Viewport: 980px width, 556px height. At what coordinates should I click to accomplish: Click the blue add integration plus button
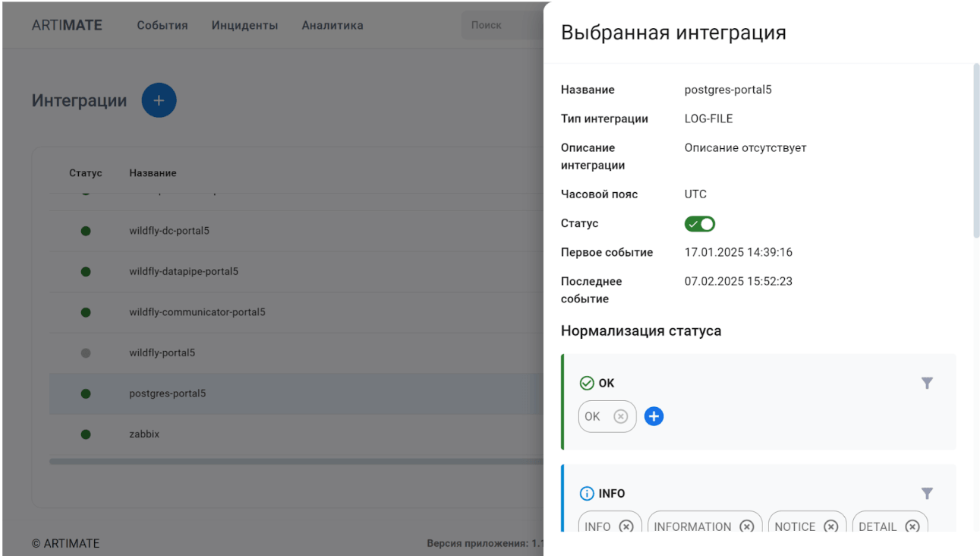coord(159,100)
